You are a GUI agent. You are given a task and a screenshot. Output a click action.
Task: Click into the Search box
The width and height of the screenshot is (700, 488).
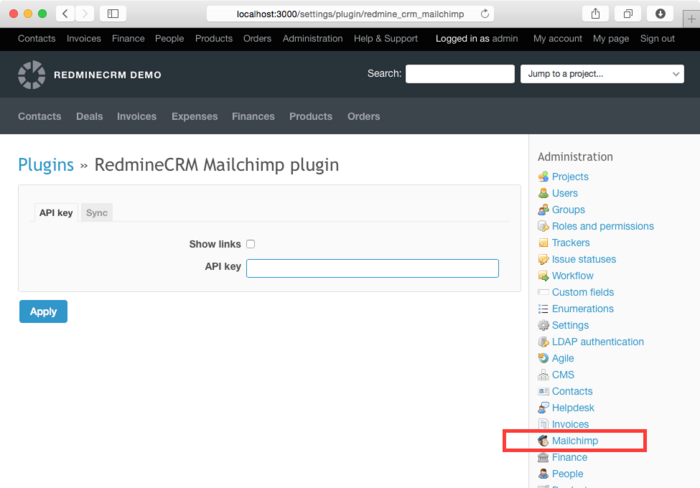point(459,74)
